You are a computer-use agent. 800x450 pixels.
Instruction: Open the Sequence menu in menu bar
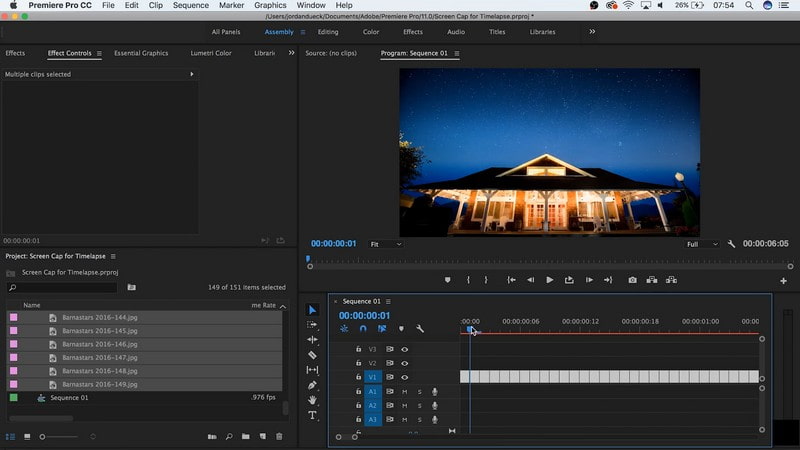tap(190, 5)
